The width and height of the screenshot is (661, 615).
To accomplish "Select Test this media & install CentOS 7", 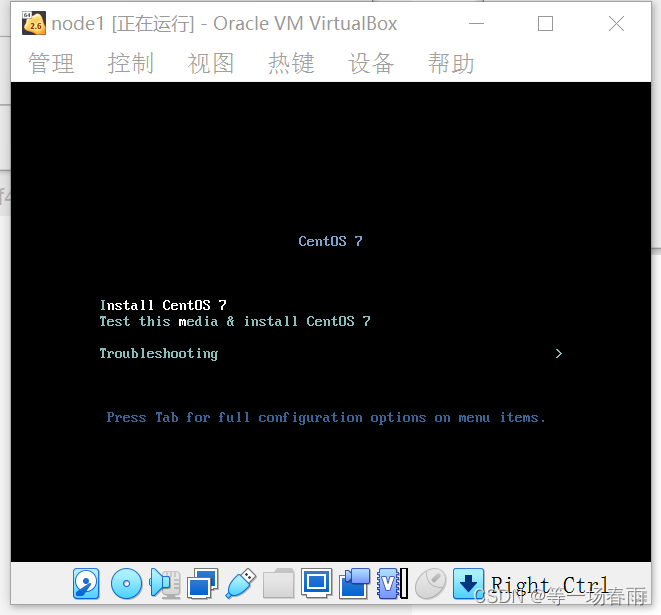I will (x=235, y=321).
